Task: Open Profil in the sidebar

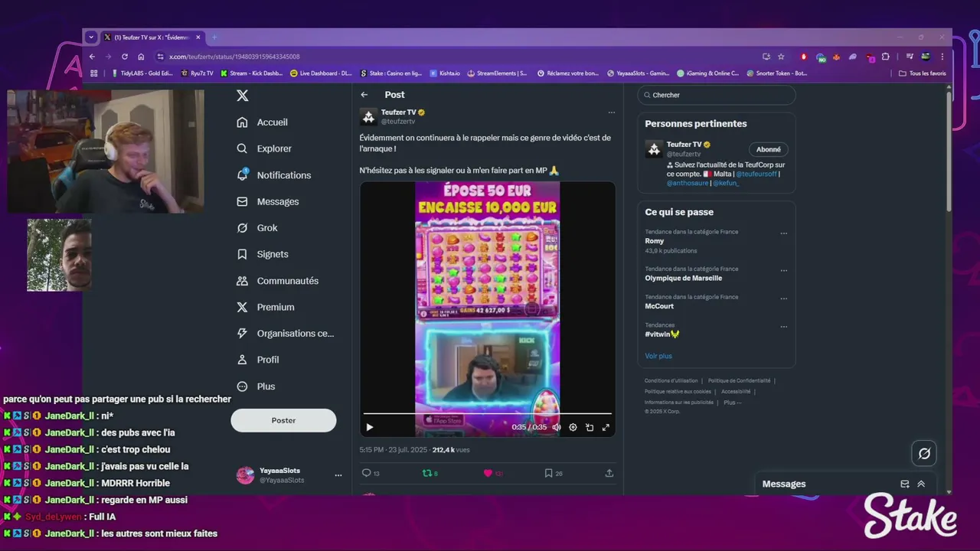Action: 257,360
